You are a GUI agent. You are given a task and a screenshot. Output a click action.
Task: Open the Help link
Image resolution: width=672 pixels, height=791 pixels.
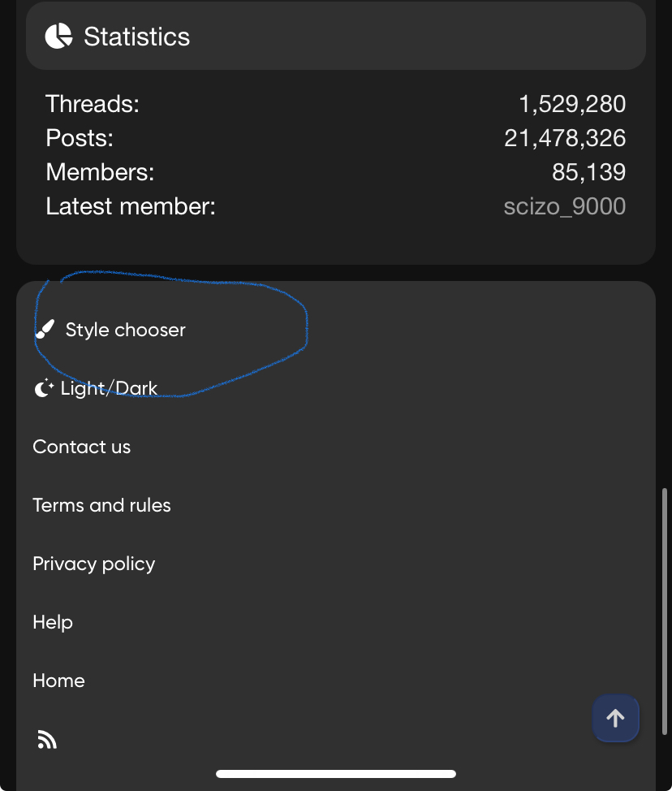[53, 622]
